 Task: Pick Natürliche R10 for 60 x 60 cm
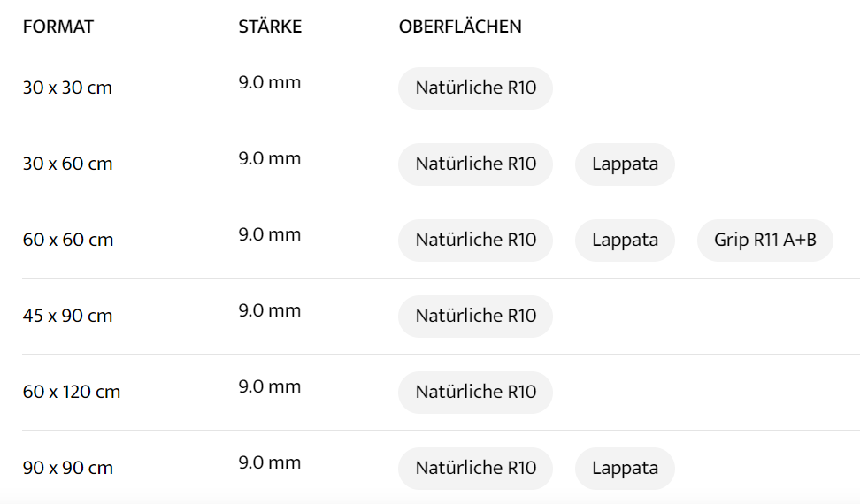coord(475,241)
